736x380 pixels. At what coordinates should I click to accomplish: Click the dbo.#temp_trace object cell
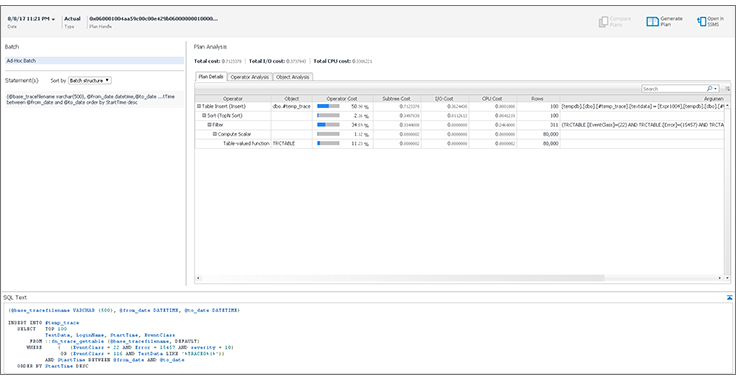pyautogui.click(x=291, y=106)
